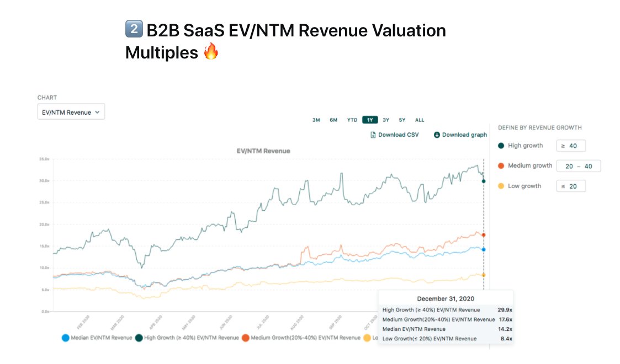Select the 5Y time range
The image size is (620, 364).
(402, 120)
